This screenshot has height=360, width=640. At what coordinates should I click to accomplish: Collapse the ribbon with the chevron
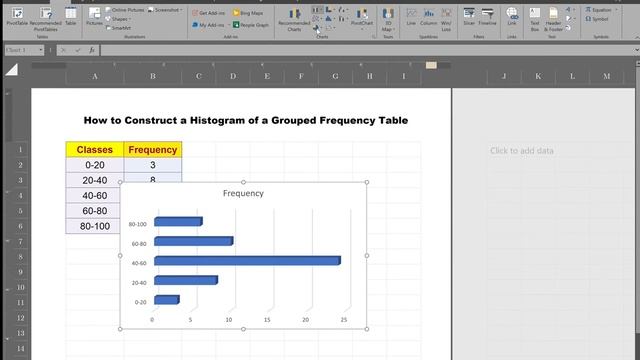[x=637, y=37]
